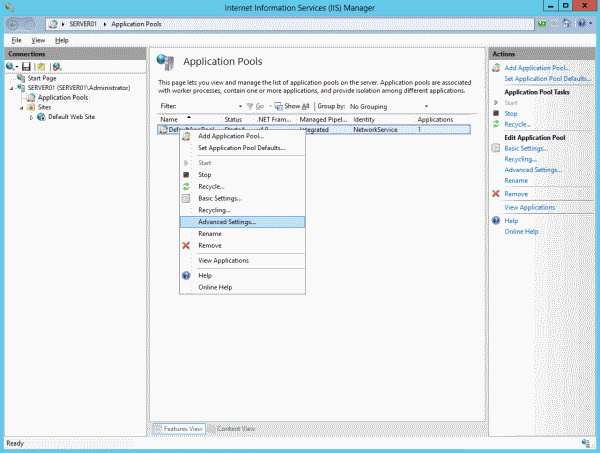
Task: Click the Help icon in the address toolbar
Action: pos(582,24)
